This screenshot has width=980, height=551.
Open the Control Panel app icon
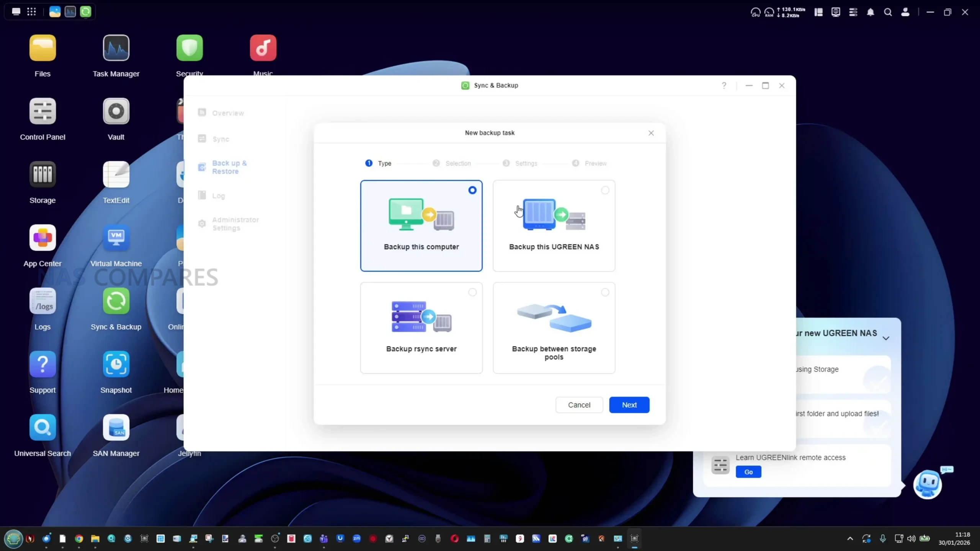pyautogui.click(x=42, y=111)
